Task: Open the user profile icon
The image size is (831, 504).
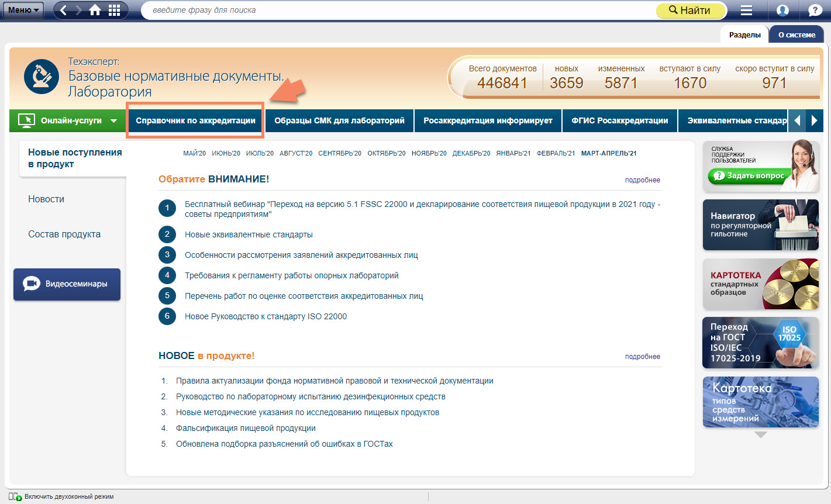Action: click(x=782, y=10)
